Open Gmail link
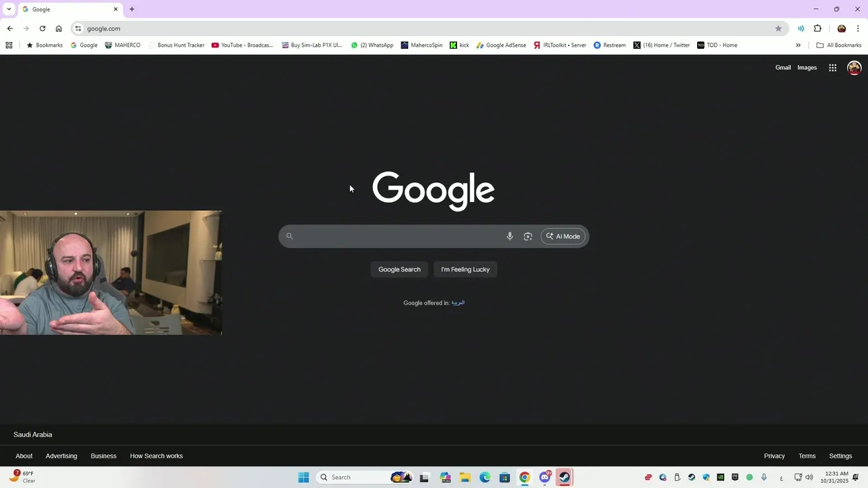Image resolution: width=868 pixels, height=488 pixels. coord(783,68)
